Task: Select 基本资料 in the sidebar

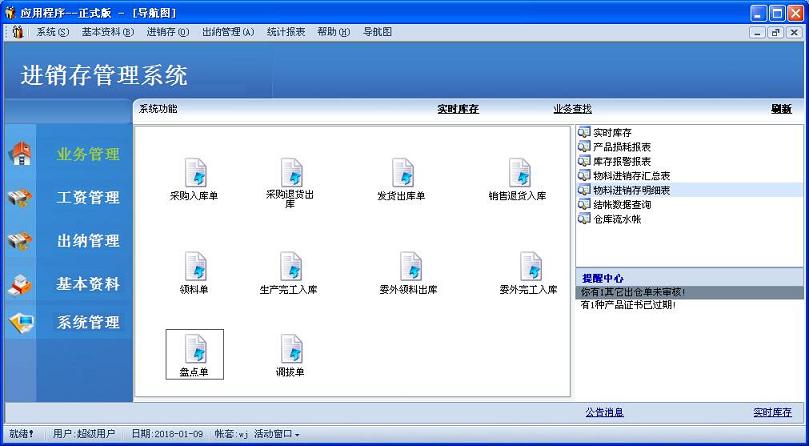Action: click(88, 284)
